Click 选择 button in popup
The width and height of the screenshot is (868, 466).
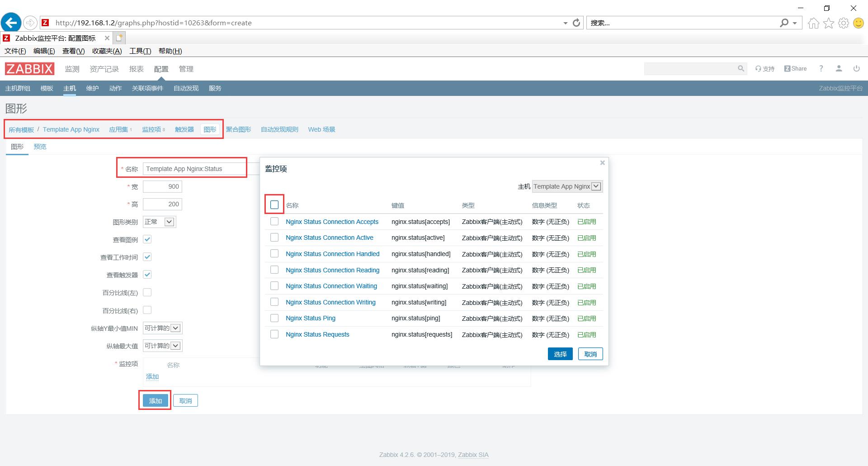[560, 354]
